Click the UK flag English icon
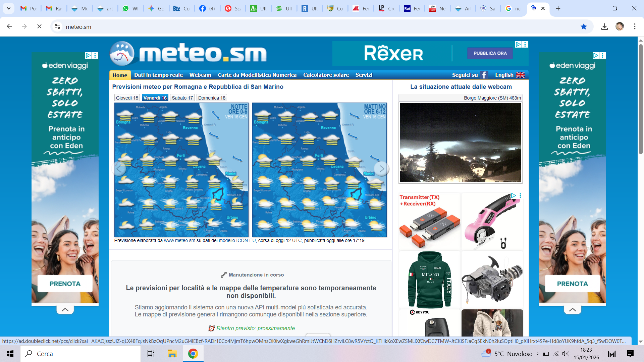This screenshot has width=644, height=362. 520,75
